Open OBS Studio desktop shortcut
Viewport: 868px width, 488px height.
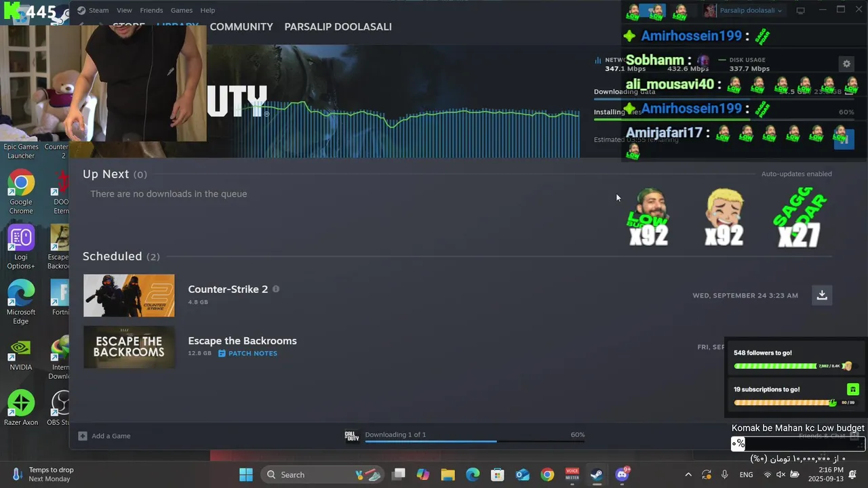click(x=60, y=409)
